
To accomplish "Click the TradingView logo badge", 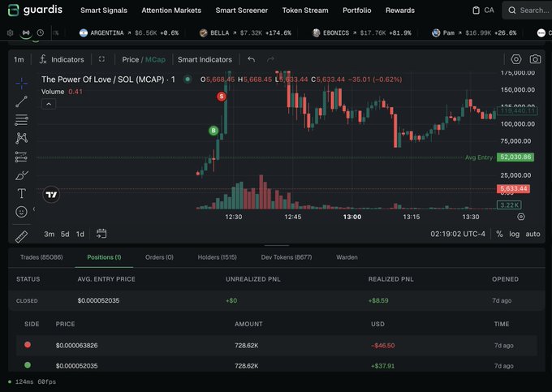I will 51,195.
